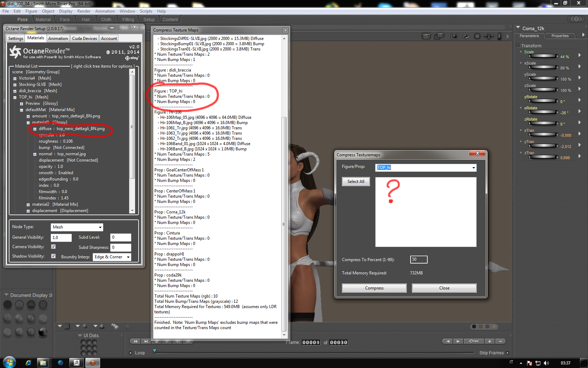The height and width of the screenshot is (368, 588).
Task: Click the Render camera icon
Action: click(426, 36)
